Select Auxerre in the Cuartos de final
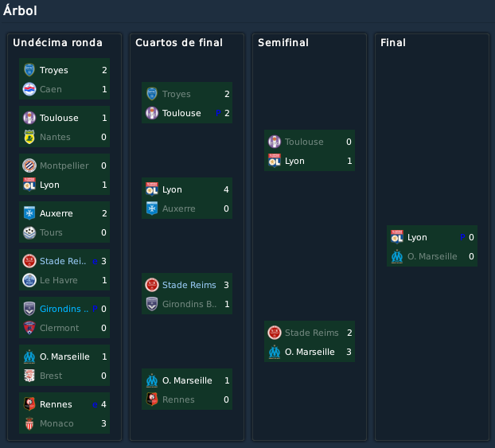 pos(179,208)
